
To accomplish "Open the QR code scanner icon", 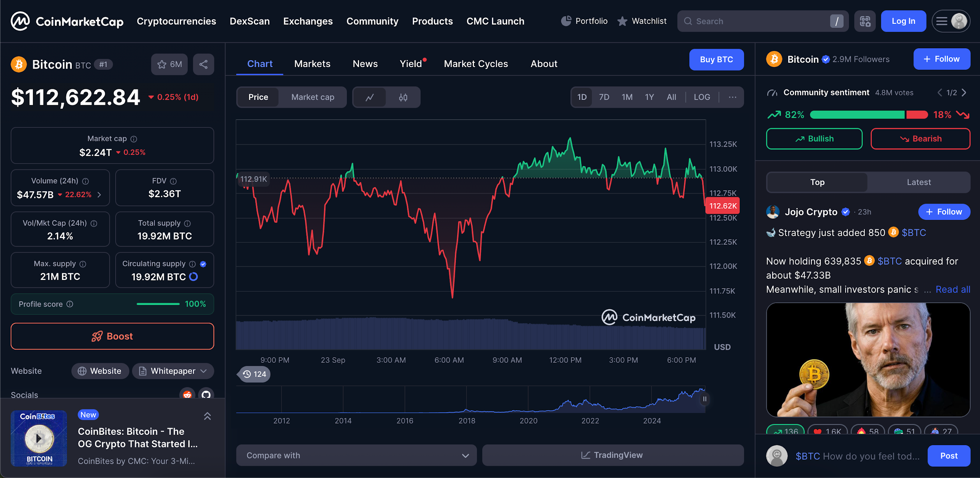I will (865, 21).
